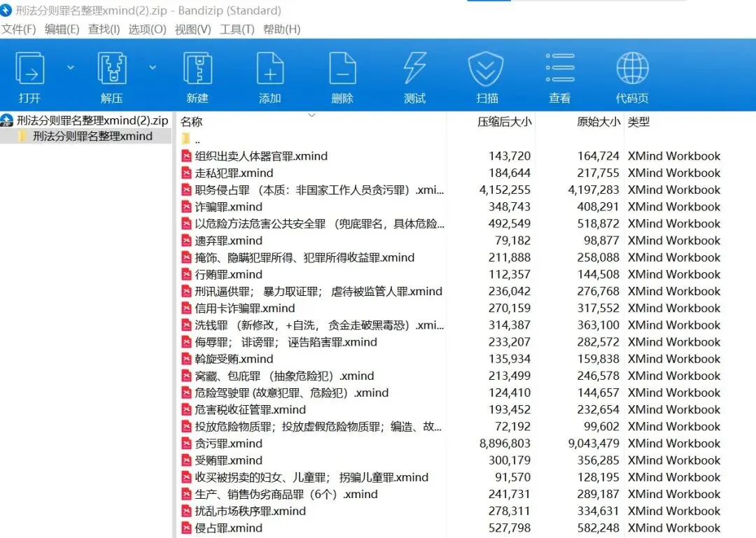This screenshot has width=756, height=538.
Task: Click the New archive (新建) icon
Action: tap(197, 69)
